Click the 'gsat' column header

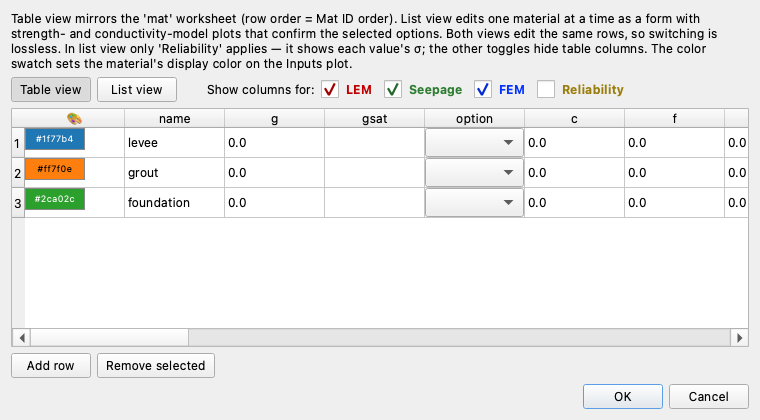pos(375,119)
